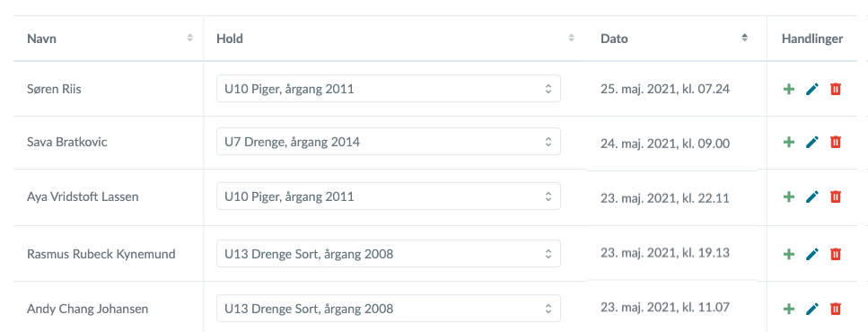Click green plus icon for Søren Riis
The width and height of the screenshot is (868, 332).
pos(789,89)
